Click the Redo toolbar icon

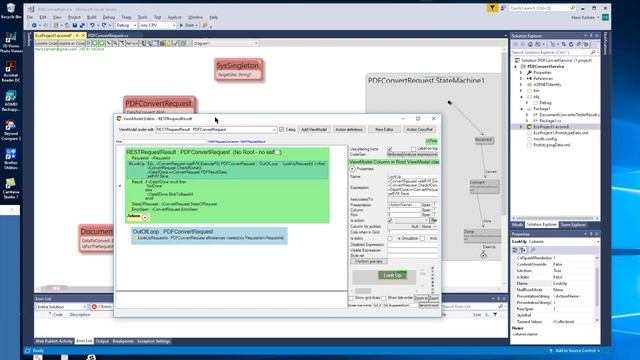pos(104,25)
